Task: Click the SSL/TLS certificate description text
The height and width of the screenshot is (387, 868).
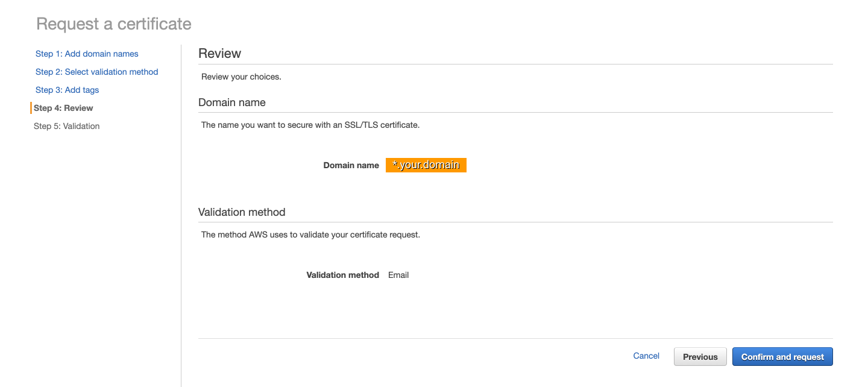Action: pos(310,125)
